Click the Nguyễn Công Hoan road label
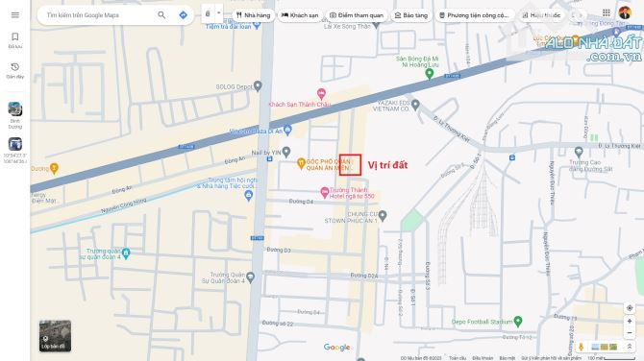 point(124,205)
